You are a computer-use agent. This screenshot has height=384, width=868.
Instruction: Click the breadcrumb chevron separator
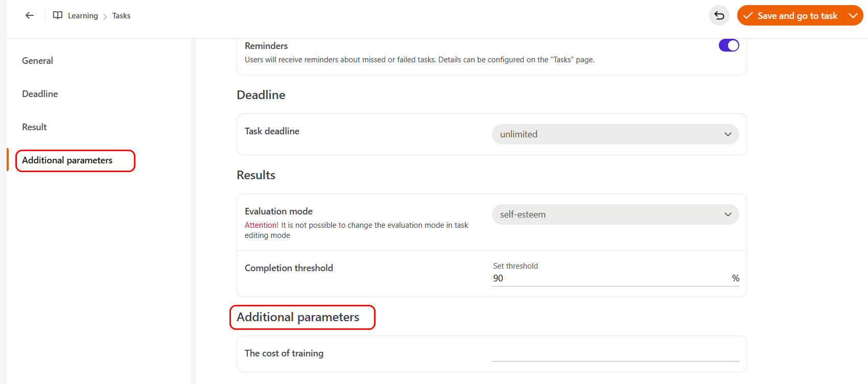point(105,16)
